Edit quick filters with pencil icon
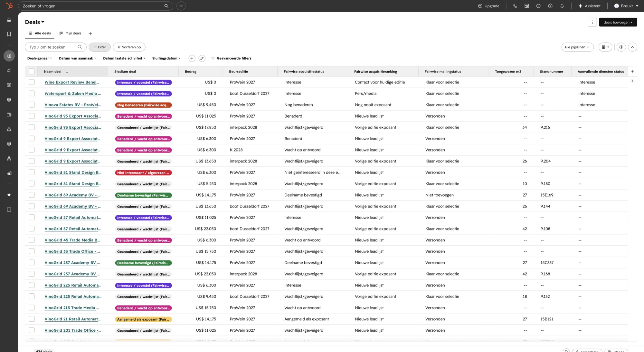The image size is (644, 352). [202, 58]
